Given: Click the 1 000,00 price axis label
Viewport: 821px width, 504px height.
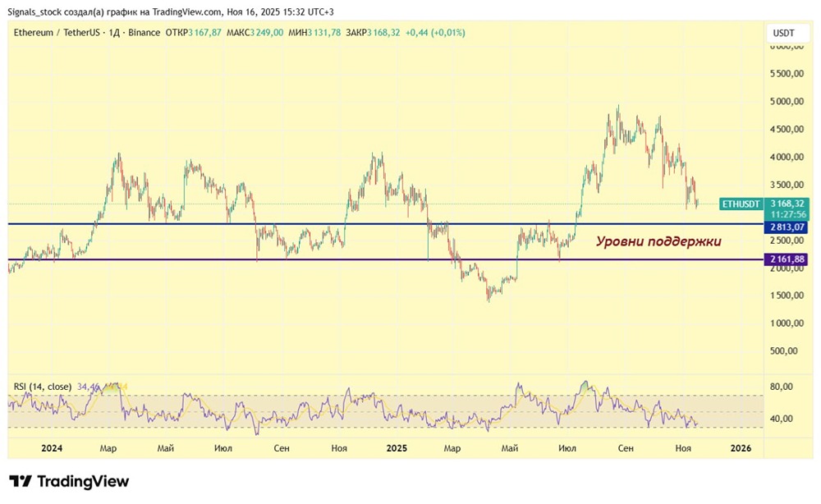Looking at the screenshot, I should click(787, 323).
